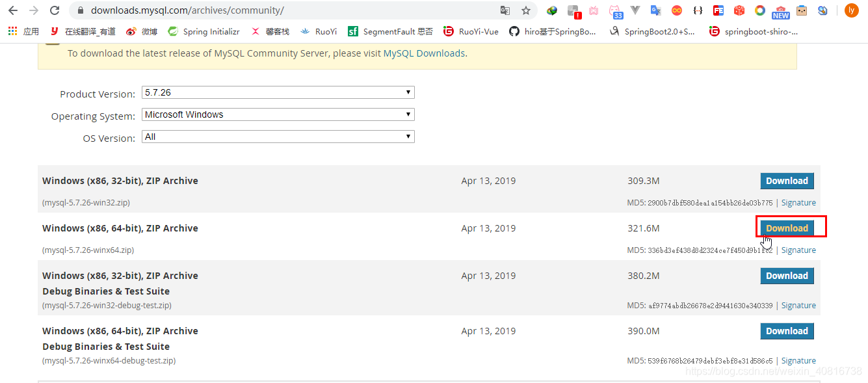868x383 pixels.
Task: Open Product Version dropdown showing 5.7.26
Action: (x=278, y=93)
